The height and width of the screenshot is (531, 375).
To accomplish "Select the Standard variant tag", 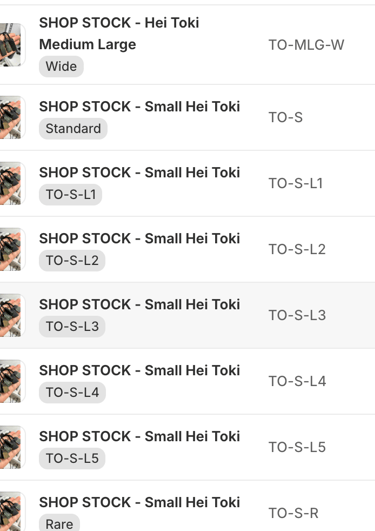I will point(73,129).
